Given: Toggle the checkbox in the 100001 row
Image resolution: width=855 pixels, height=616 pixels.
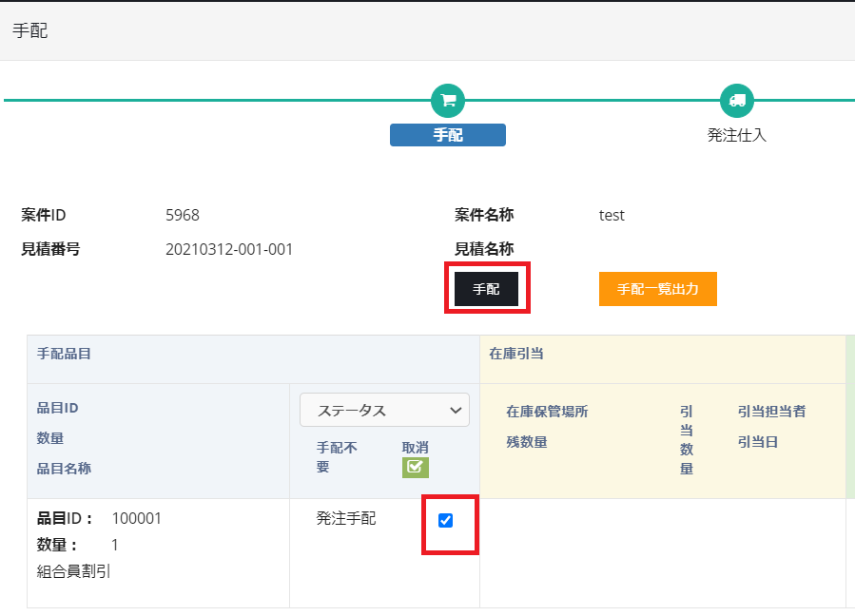Looking at the screenshot, I should click(445, 520).
